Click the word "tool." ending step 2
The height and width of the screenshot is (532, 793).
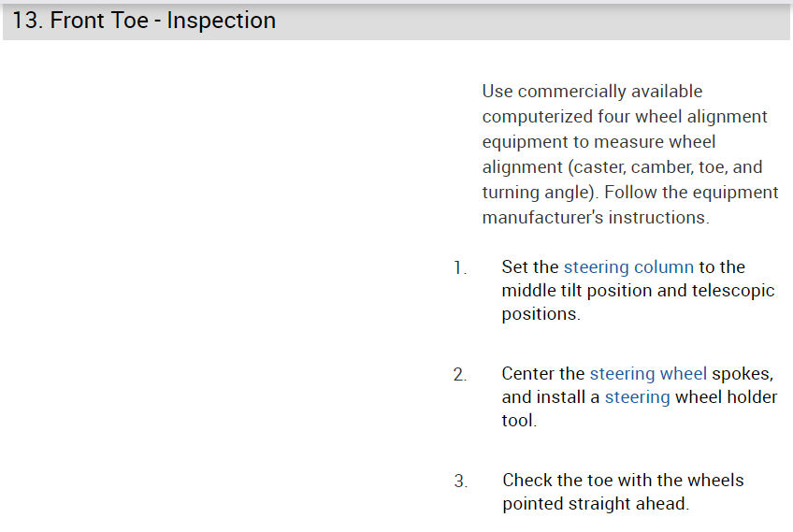coord(519,421)
